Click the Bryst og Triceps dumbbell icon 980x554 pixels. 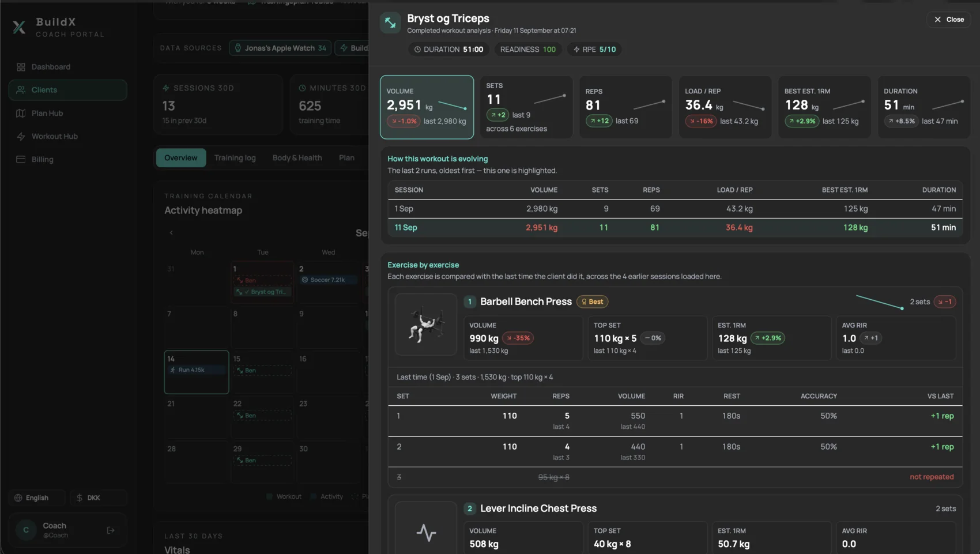coord(390,23)
